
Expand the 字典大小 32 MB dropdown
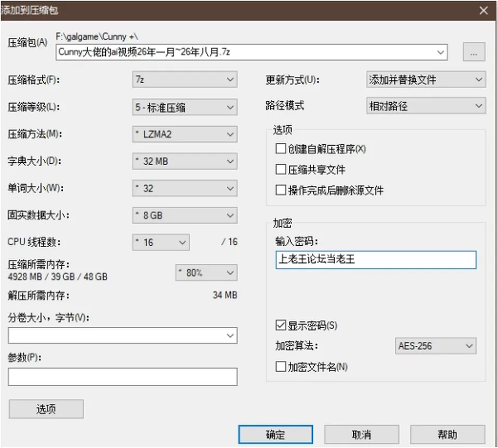tap(185, 161)
